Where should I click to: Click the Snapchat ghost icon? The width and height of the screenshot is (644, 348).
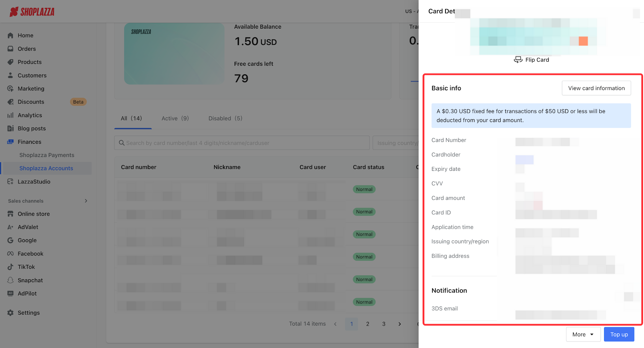coord(10,280)
